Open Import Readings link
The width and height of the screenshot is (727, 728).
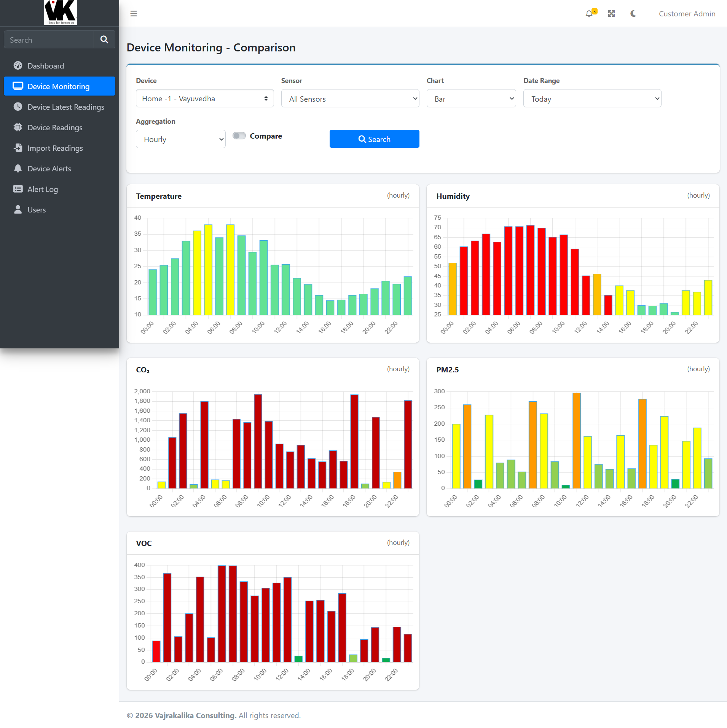tap(59, 148)
